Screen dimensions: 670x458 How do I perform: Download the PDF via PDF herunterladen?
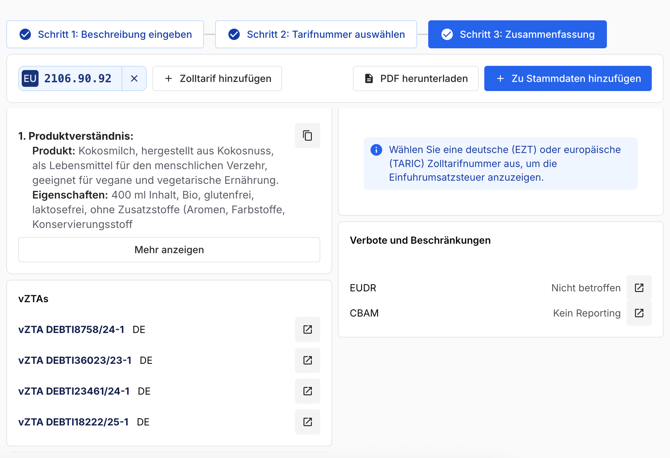click(415, 78)
